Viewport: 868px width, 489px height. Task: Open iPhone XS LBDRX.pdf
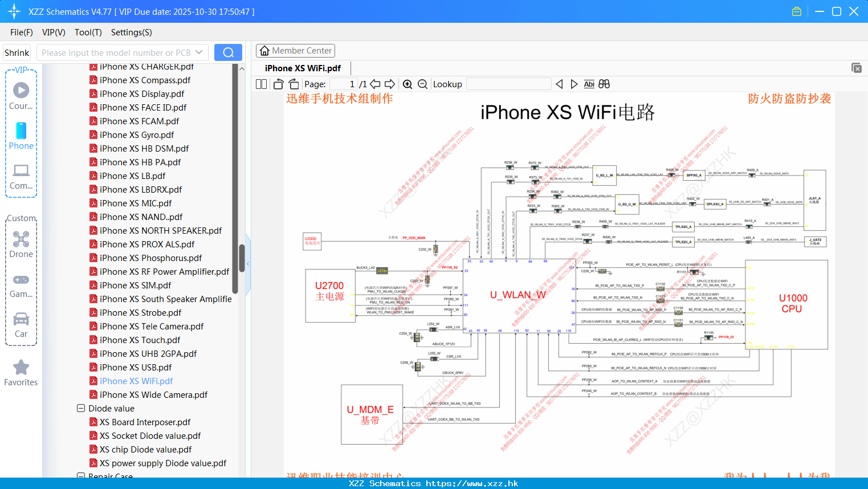[141, 189]
